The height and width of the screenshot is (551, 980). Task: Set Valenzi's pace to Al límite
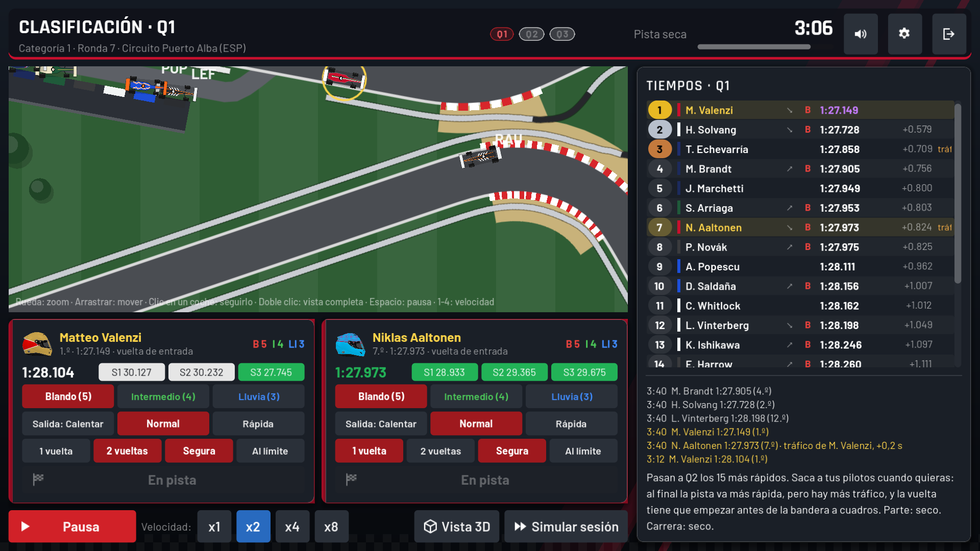[x=270, y=451]
